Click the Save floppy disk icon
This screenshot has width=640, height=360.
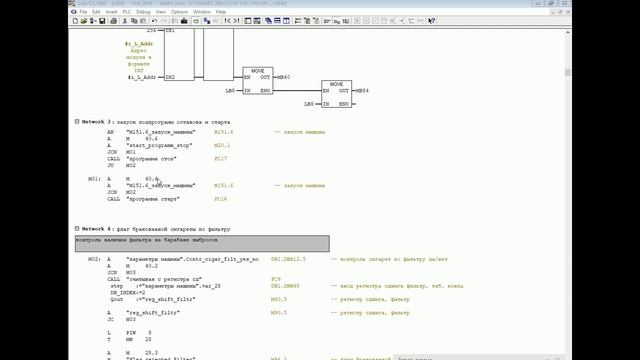click(x=102, y=21)
